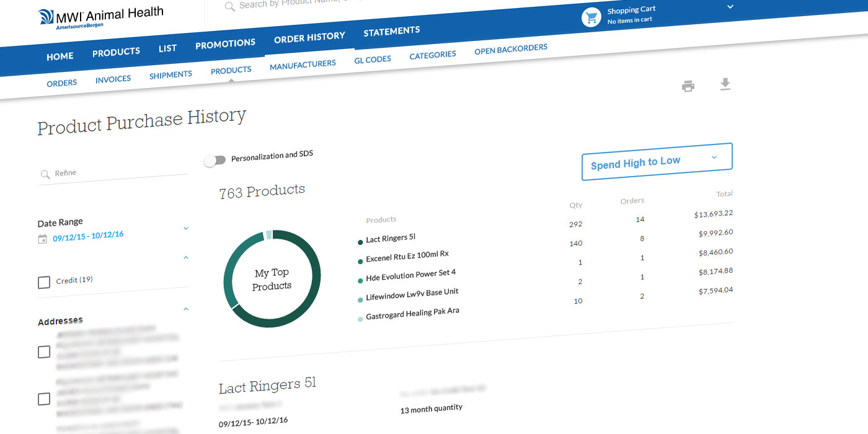The width and height of the screenshot is (868, 434).
Task: Collapse the Date Range section chevron
Action: tap(185, 228)
